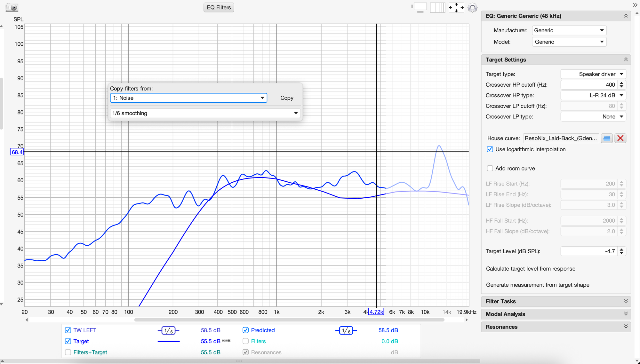This screenshot has height=364, width=640.
Task: Click the house curve browse folder icon
Action: pos(607,138)
